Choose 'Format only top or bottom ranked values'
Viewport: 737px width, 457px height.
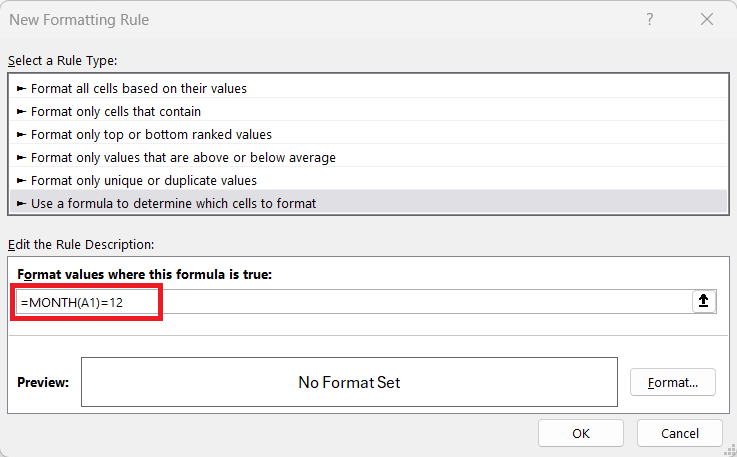[x=368, y=134]
